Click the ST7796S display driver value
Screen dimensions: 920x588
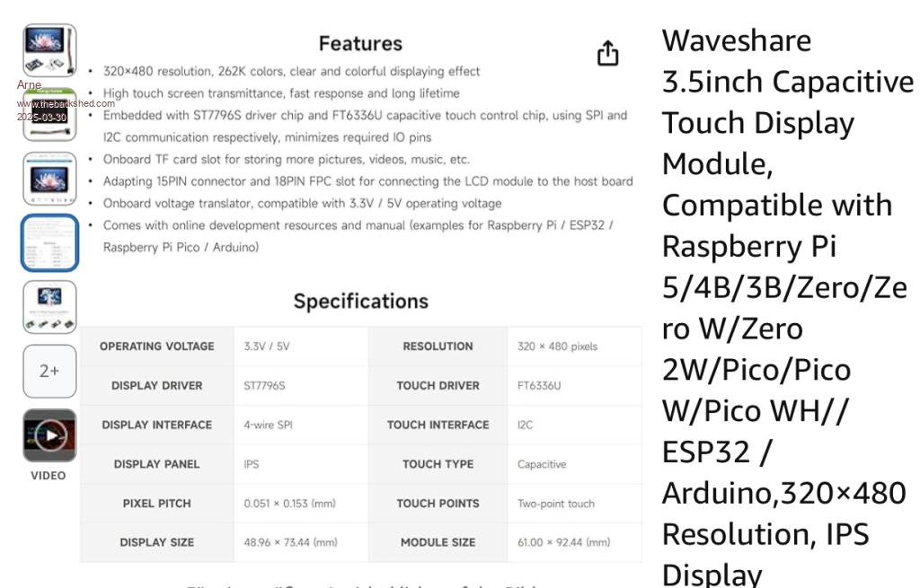pyautogui.click(x=264, y=386)
